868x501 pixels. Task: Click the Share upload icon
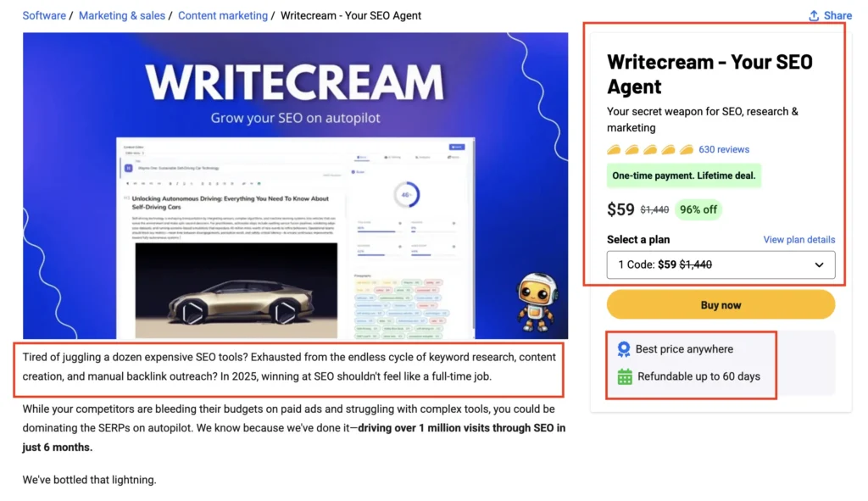(813, 15)
